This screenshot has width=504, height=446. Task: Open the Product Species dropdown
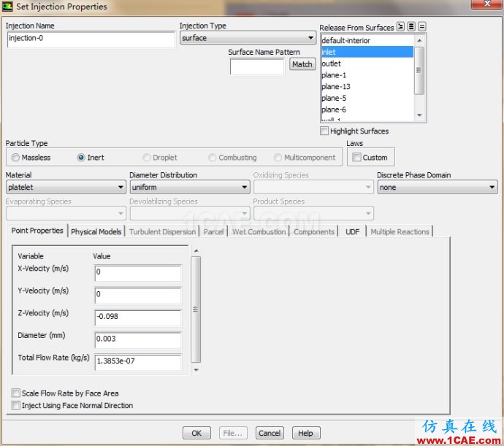point(313,213)
